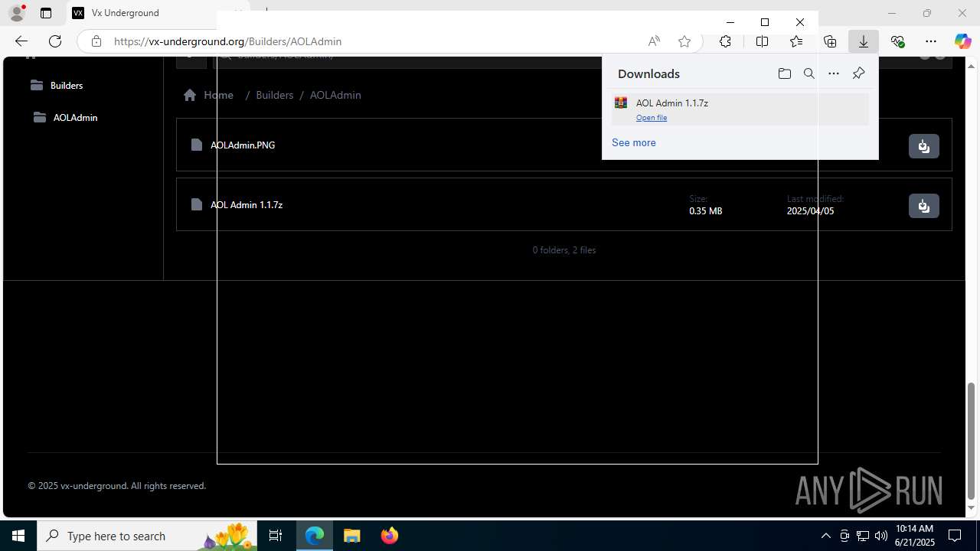Open File Explorer from taskbar

coord(351,536)
